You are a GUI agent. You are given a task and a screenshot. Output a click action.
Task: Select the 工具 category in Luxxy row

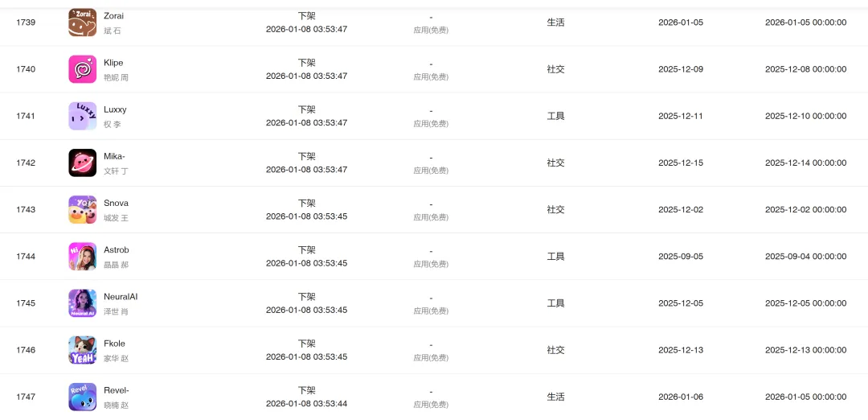[x=556, y=116]
